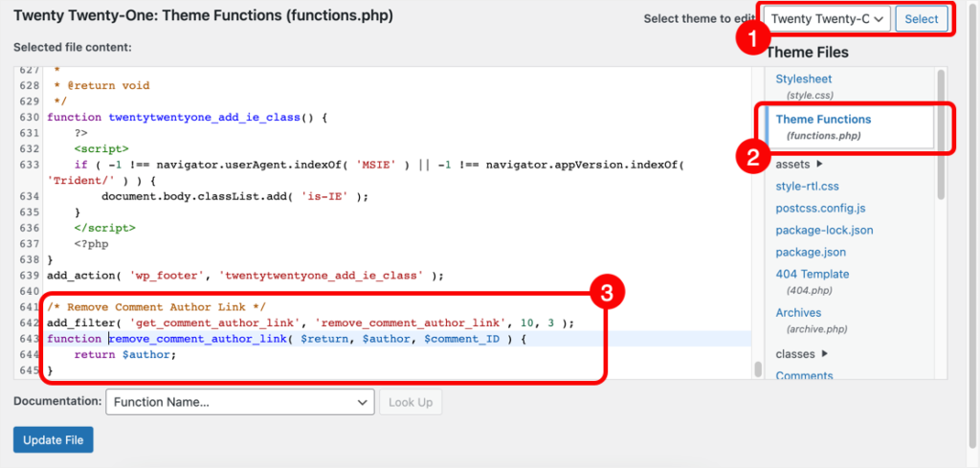Open the Stylesheet style.css file

click(x=803, y=79)
